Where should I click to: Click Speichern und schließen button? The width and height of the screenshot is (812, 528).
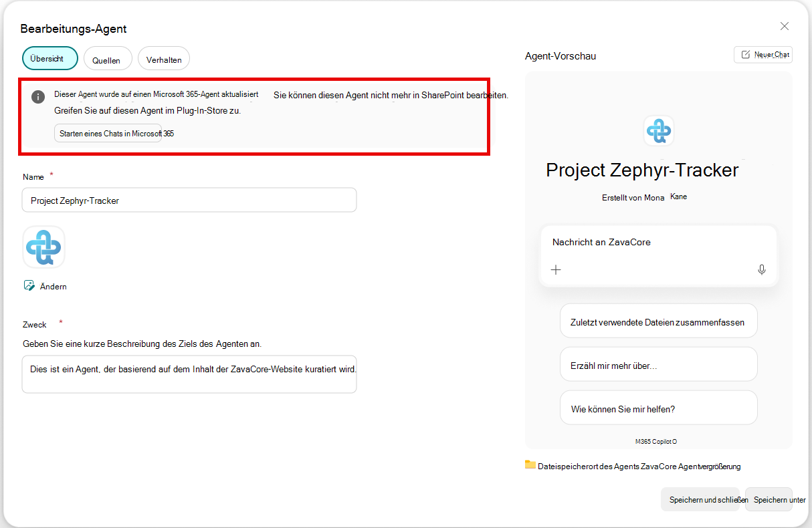(700, 499)
